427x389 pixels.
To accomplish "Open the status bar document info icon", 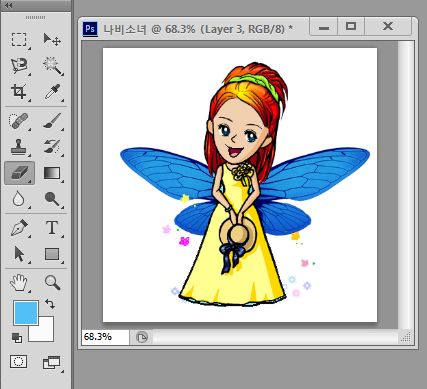I will (x=142, y=337).
